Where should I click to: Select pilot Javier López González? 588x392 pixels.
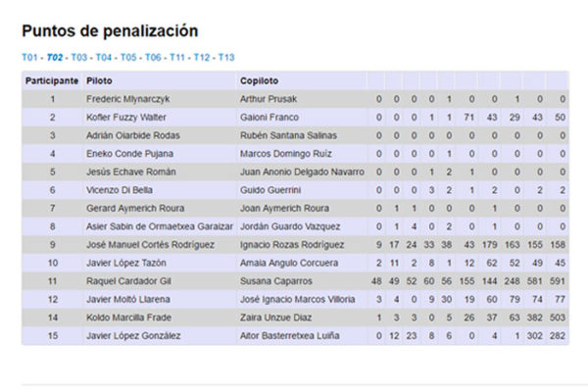[x=133, y=336]
